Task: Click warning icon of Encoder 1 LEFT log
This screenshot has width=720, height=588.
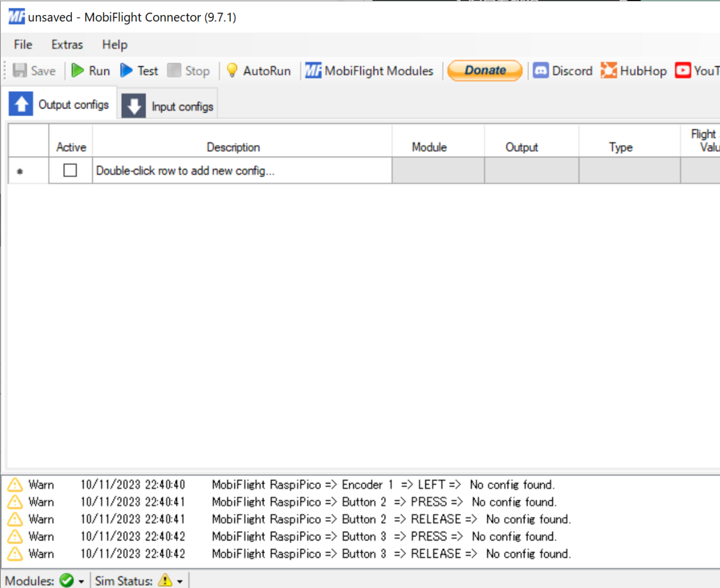Action: click(x=14, y=484)
